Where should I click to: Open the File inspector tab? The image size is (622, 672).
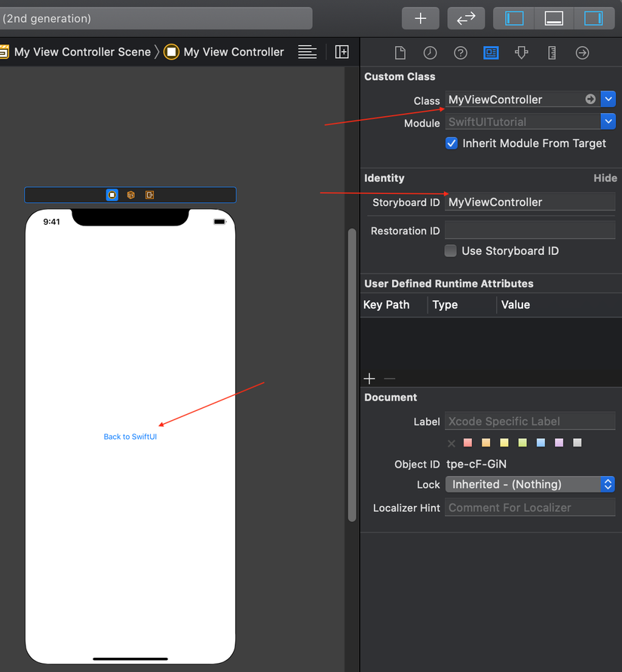400,53
